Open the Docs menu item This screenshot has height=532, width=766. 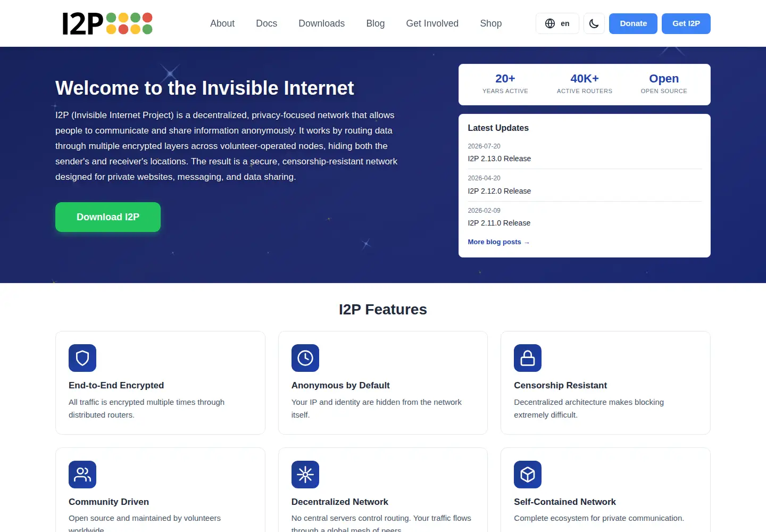267,23
